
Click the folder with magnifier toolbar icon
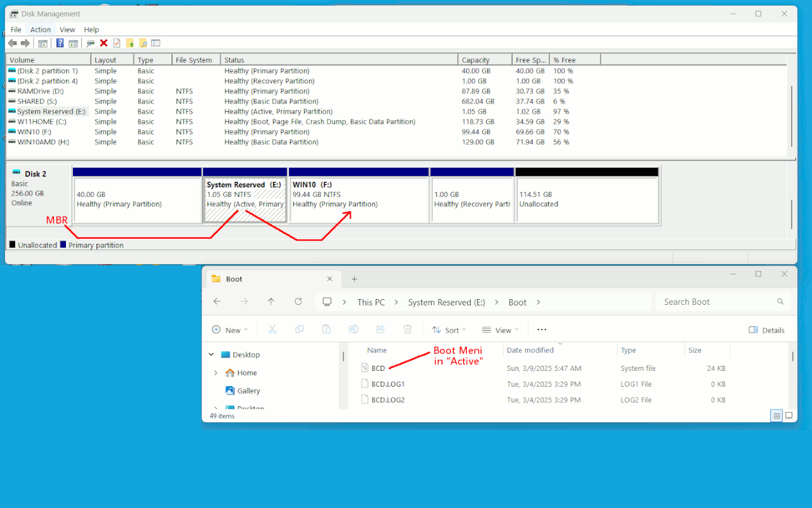143,43
